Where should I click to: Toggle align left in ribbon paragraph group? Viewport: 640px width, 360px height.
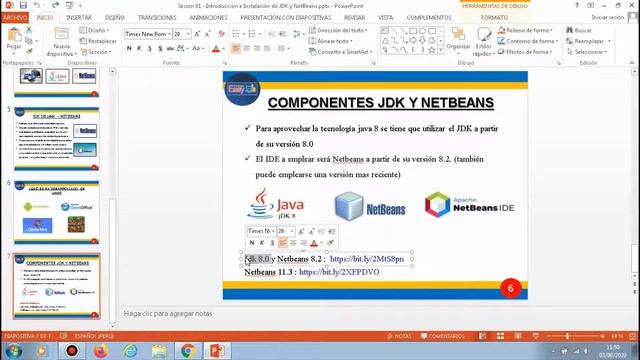[236, 49]
